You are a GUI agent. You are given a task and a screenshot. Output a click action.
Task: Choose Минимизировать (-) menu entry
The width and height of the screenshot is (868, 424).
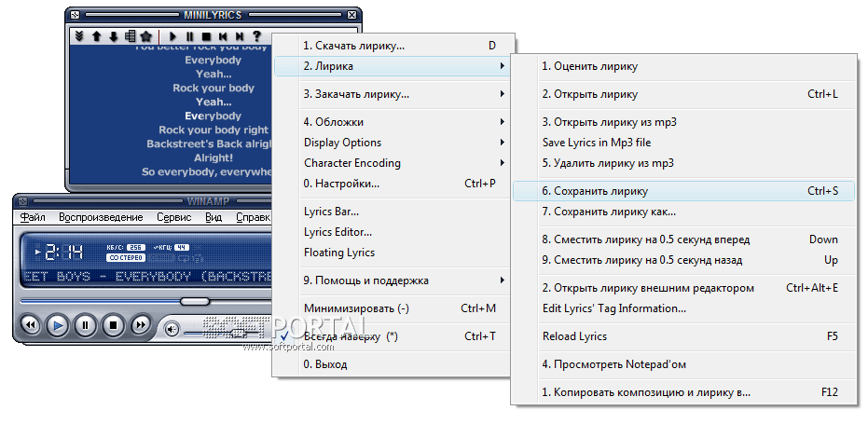click(x=392, y=308)
